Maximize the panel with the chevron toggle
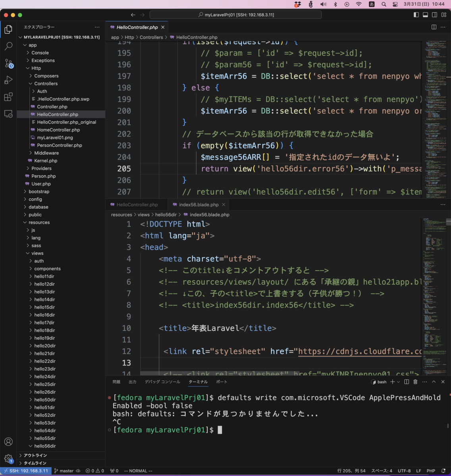This screenshot has width=451, height=476. click(434, 382)
